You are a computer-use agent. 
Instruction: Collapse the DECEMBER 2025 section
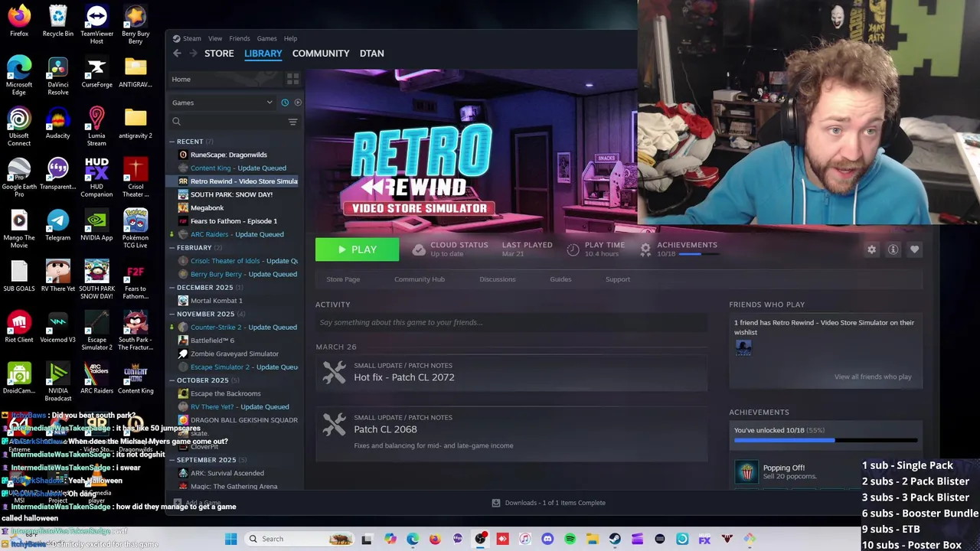[x=172, y=288]
